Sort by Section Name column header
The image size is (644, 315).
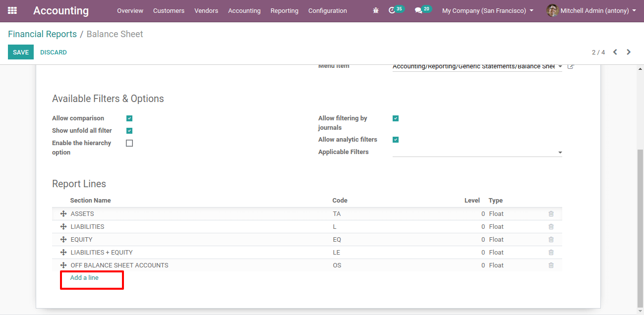(x=91, y=201)
